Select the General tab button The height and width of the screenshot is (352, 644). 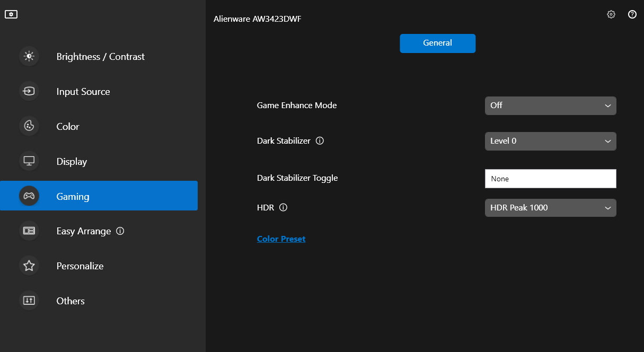[x=437, y=43]
